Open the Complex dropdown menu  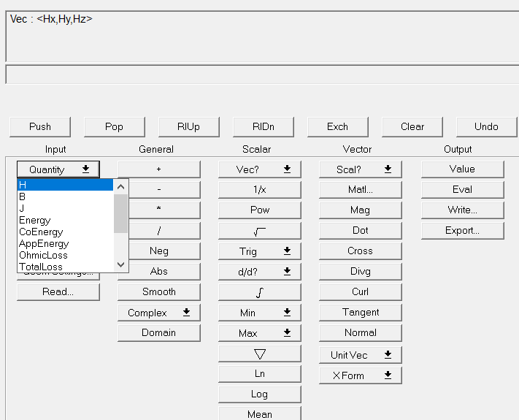158,313
